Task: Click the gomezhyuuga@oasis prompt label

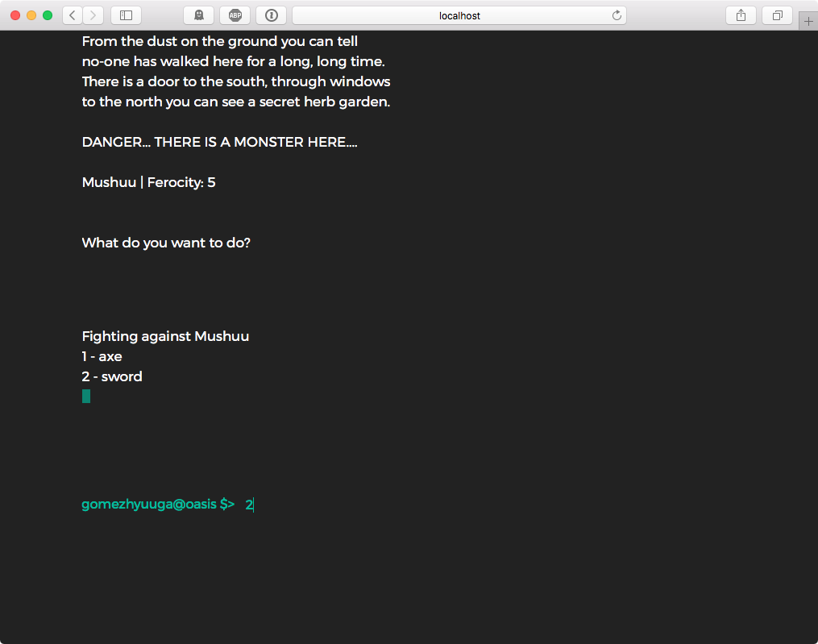Action: coord(158,505)
